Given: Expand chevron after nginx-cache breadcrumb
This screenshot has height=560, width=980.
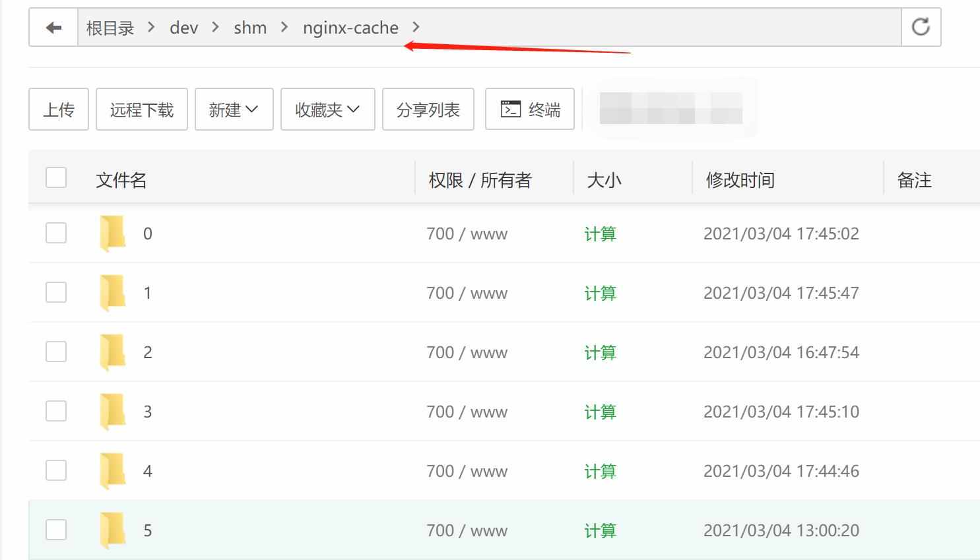Looking at the screenshot, I should coord(416,27).
